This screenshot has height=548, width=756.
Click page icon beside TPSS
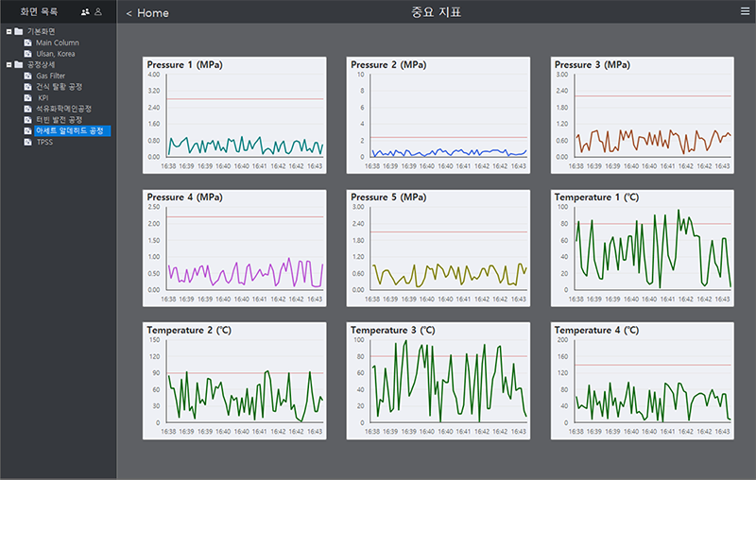28,142
